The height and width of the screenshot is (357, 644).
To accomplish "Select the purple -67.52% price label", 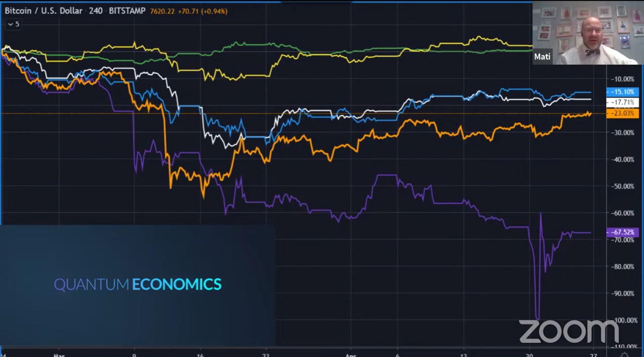I will tap(622, 232).
